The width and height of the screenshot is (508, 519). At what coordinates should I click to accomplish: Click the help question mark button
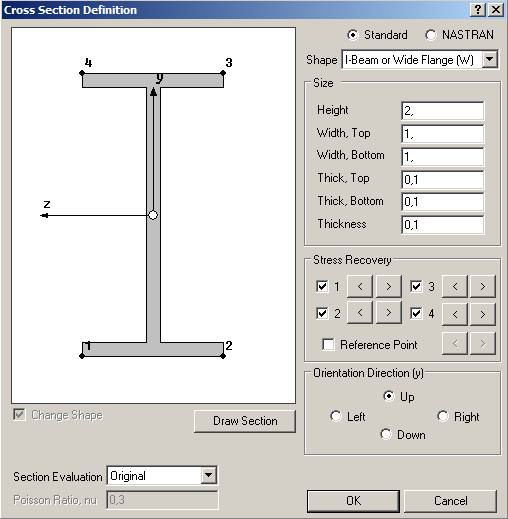pyautogui.click(x=478, y=10)
